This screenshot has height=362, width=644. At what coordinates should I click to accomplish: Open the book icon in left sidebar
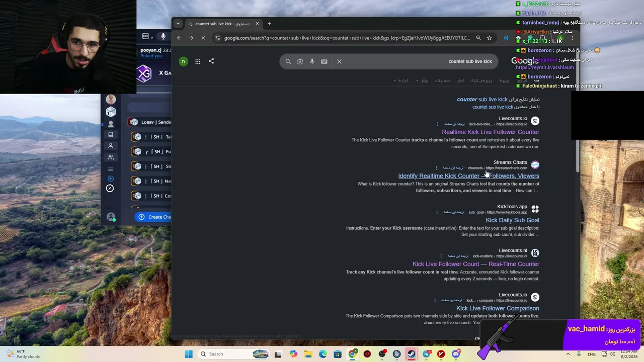click(x=111, y=135)
